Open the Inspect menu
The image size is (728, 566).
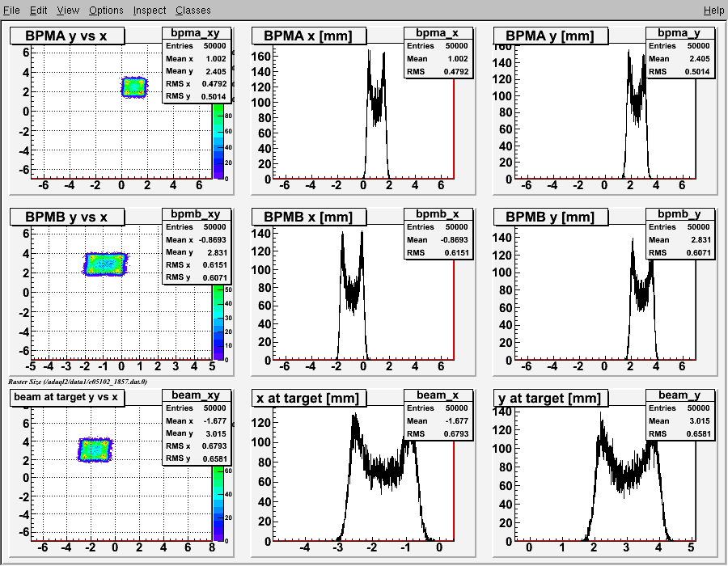coord(149,10)
